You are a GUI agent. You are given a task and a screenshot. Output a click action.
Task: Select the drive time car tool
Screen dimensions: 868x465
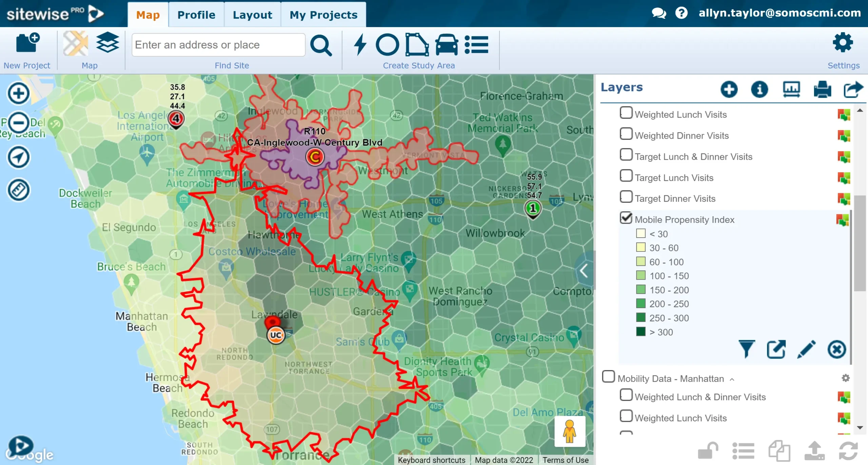pos(447,44)
